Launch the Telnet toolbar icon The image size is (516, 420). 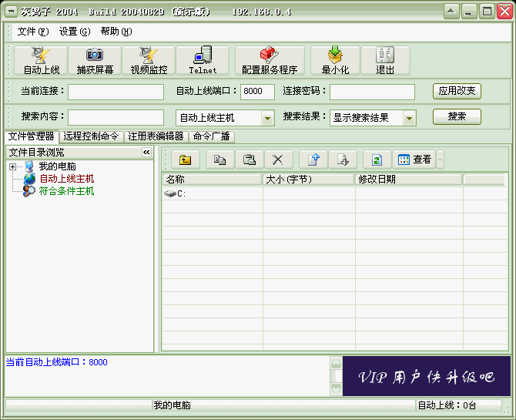click(203, 60)
